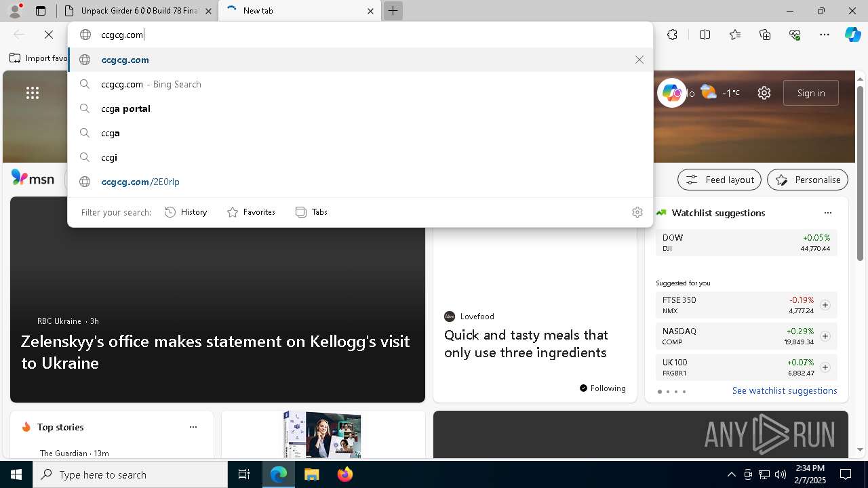Click in the address bar field
Viewport: 868px width, 488px height.
tap(359, 35)
